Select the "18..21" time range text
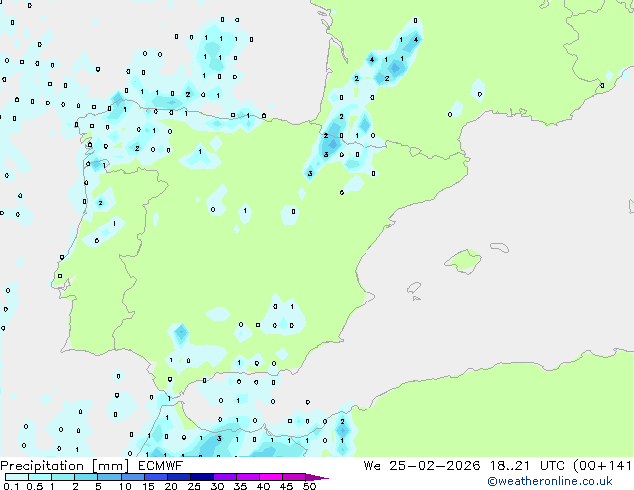 point(509,466)
